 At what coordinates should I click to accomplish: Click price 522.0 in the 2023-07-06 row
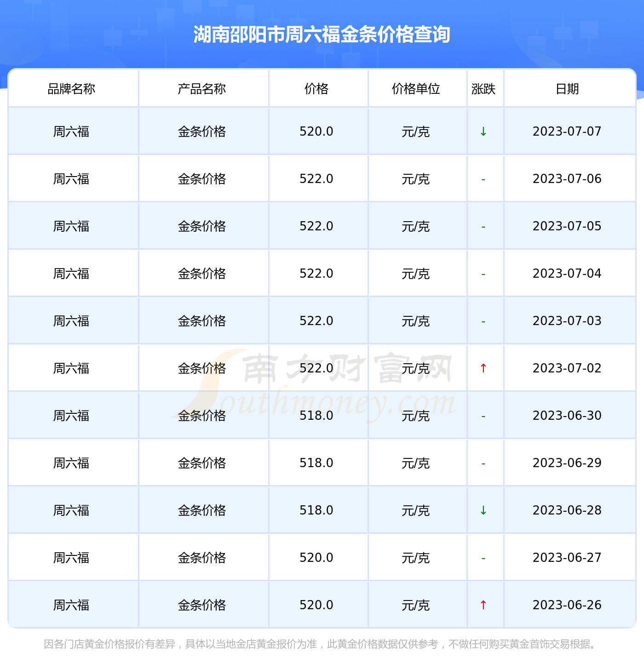316,179
